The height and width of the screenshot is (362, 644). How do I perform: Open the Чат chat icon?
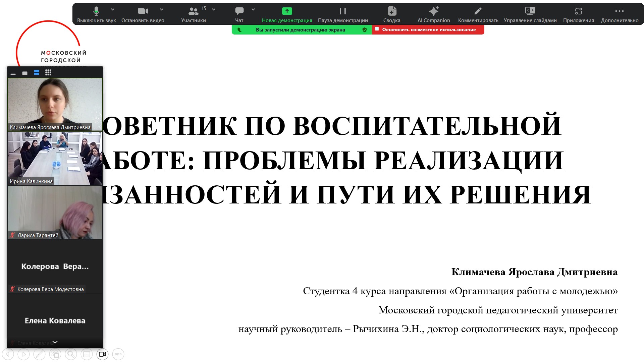[x=239, y=14]
